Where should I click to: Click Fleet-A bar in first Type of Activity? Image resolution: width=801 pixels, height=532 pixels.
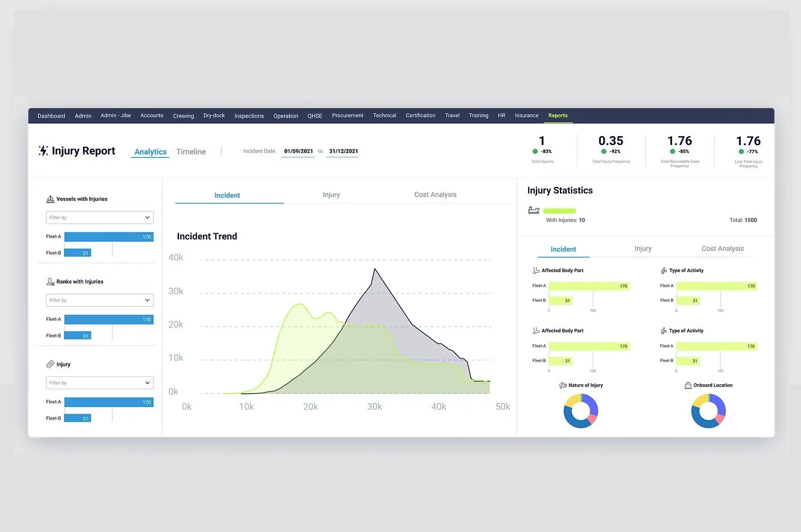pyautogui.click(x=717, y=286)
